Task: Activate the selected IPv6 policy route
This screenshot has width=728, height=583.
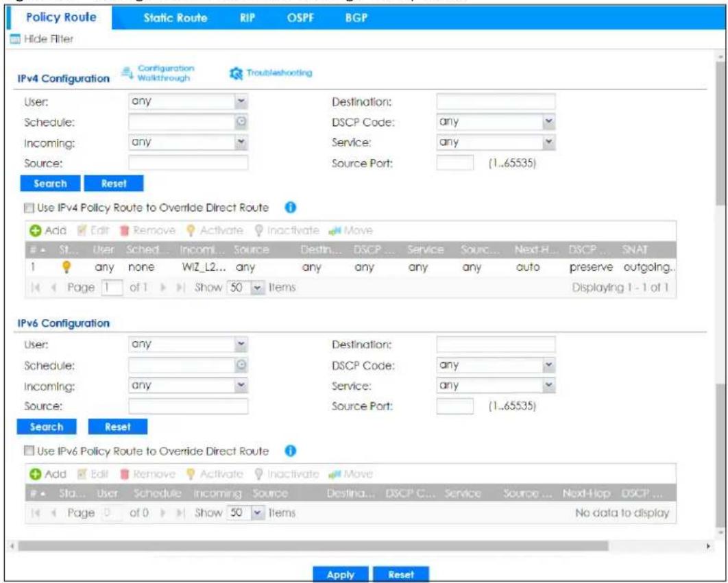Action: [215, 474]
